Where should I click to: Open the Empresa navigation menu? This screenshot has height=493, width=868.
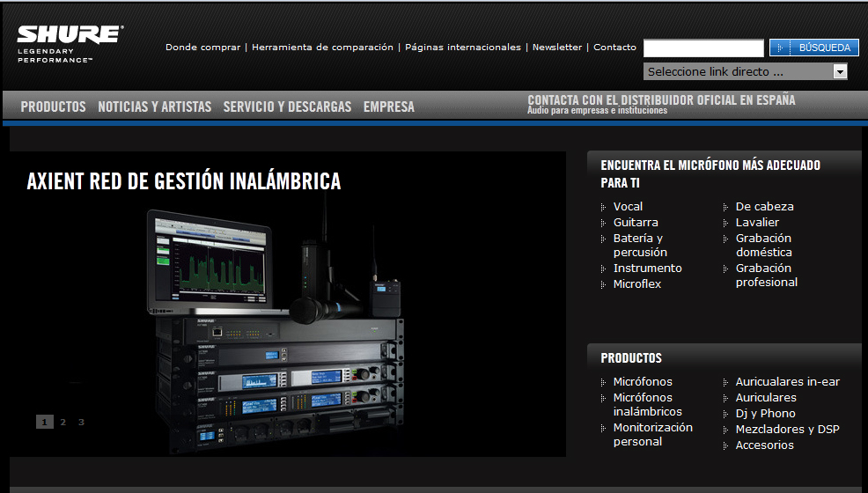(x=388, y=107)
